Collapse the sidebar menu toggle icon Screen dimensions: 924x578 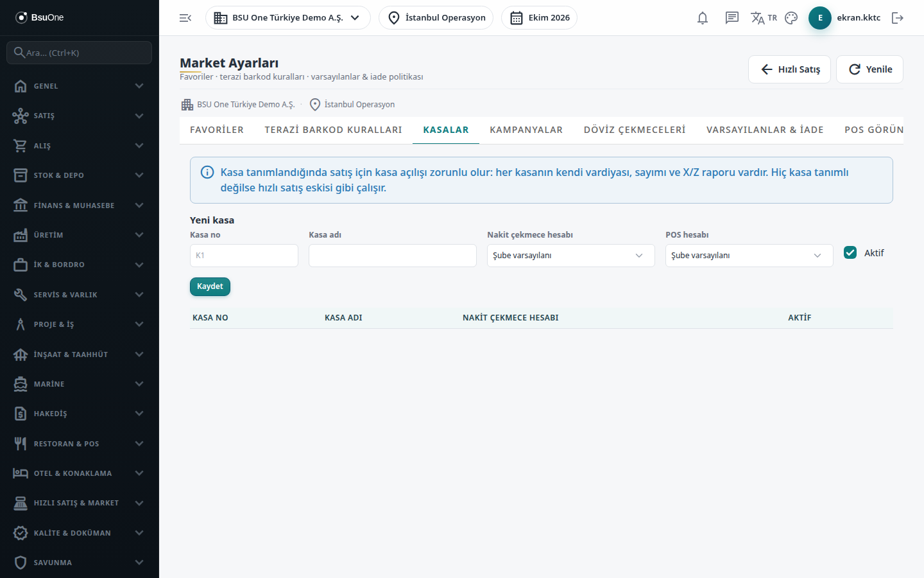185,18
